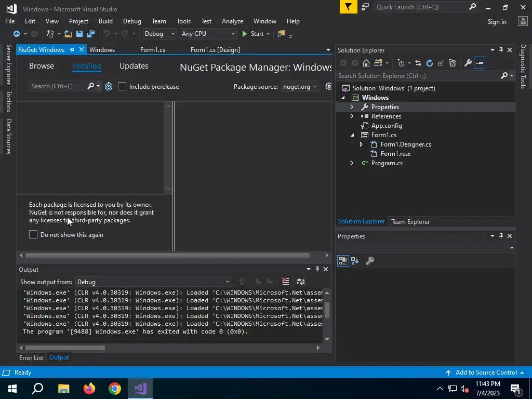
Task: Click the Output window horizontal scrollbar thumb
Action: (65, 348)
